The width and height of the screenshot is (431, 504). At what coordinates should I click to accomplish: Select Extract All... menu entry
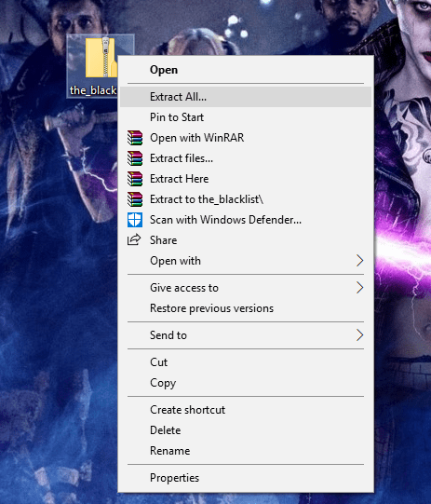point(246,97)
